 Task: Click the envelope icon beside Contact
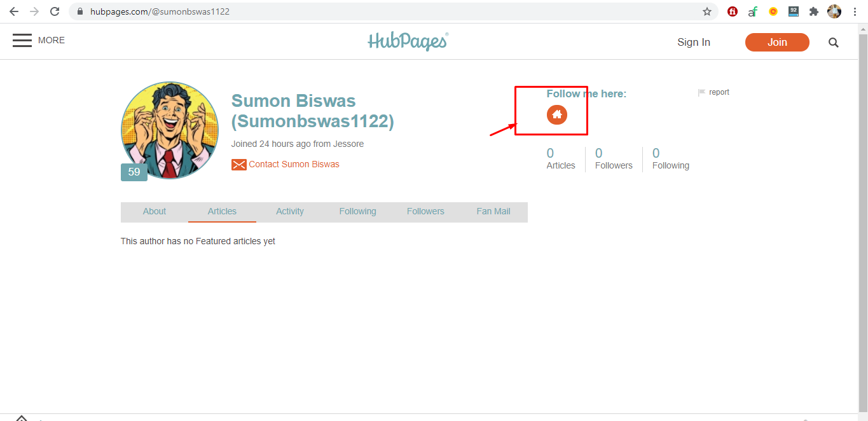238,165
